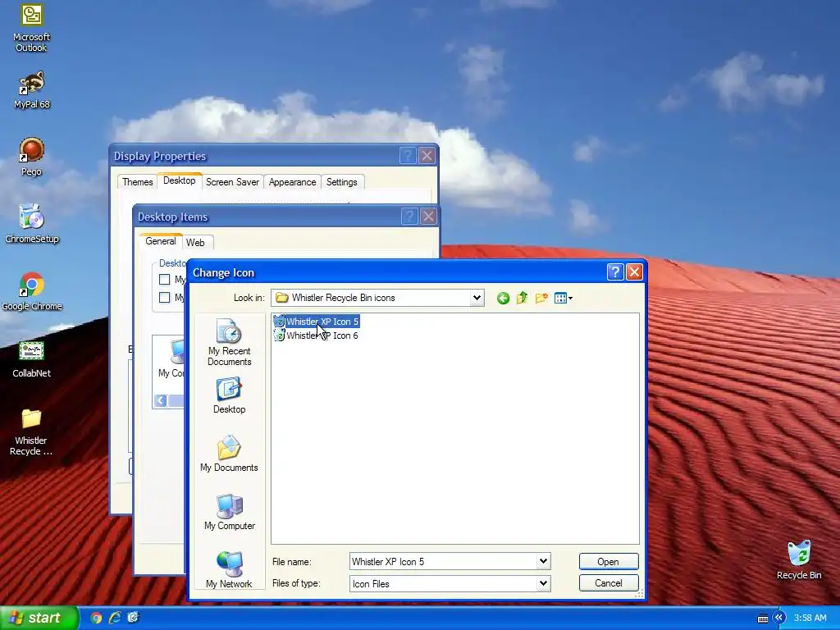Expand the File name dropdown arrow
The image size is (840, 630).
pyautogui.click(x=543, y=561)
